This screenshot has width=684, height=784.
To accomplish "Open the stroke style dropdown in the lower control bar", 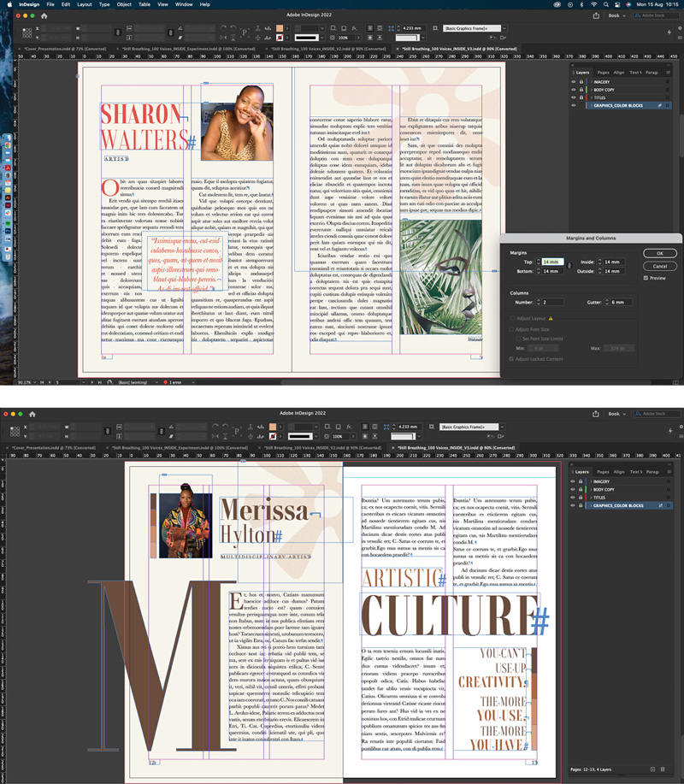I will (316, 437).
